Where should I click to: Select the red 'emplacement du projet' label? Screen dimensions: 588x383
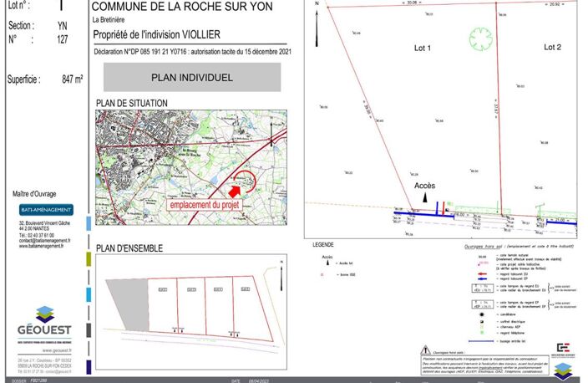[205, 205]
